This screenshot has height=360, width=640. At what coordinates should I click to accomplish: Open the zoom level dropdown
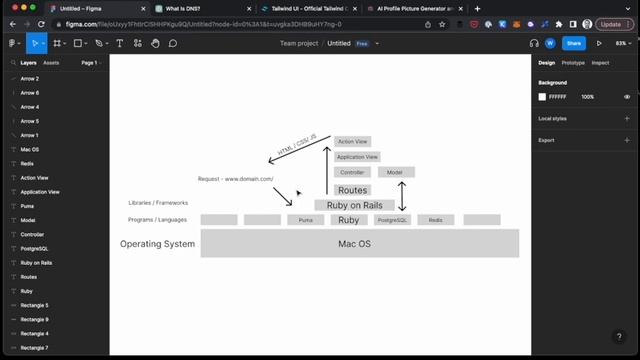tap(623, 43)
